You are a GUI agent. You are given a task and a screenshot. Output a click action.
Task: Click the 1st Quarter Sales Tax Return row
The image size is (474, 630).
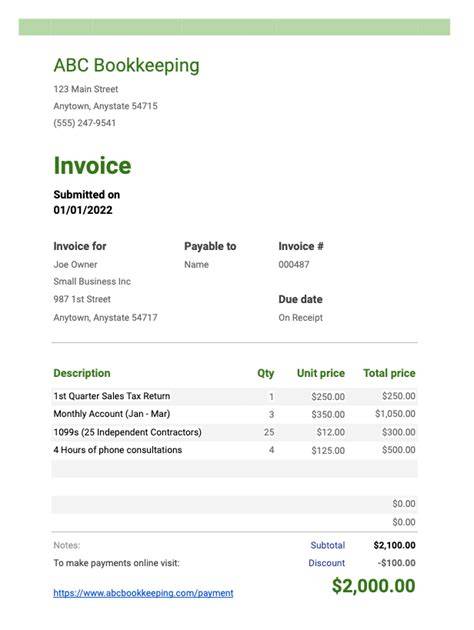pyautogui.click(x=235, y=396)
